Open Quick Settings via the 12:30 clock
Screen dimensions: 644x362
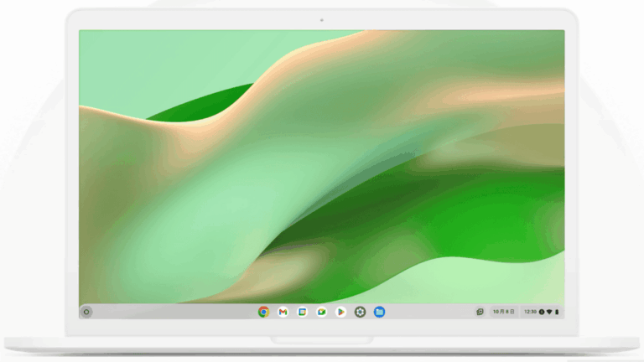tap(530, 312)
